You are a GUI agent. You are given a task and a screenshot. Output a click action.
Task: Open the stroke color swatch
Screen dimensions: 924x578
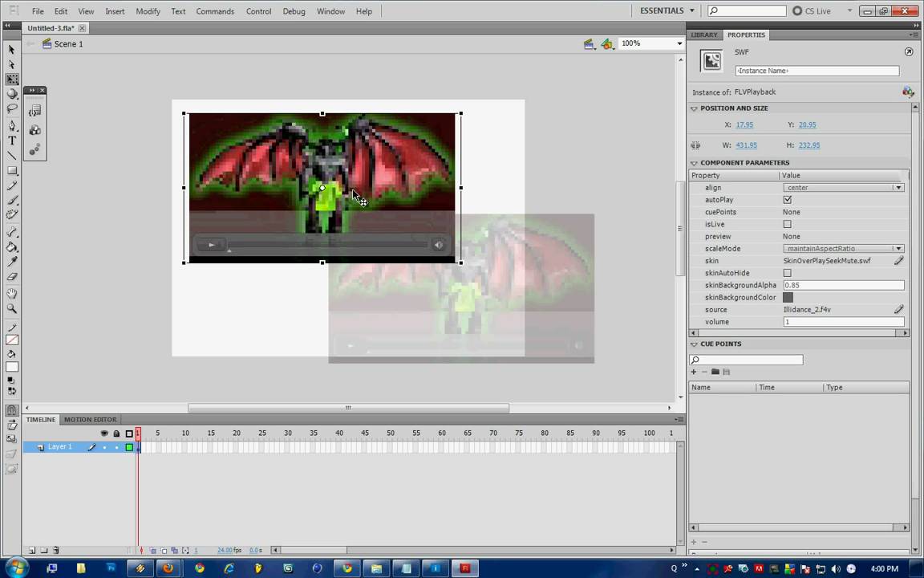[x=12, y=340]
